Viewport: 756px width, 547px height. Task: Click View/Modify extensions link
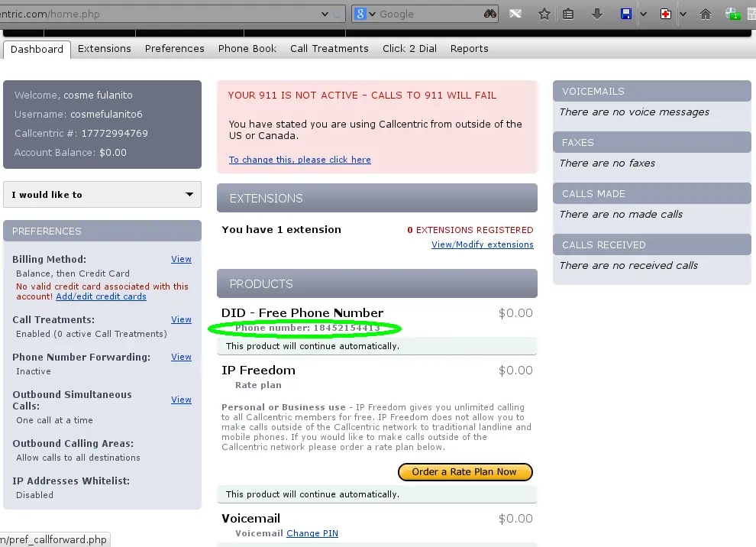click(482, 244)
